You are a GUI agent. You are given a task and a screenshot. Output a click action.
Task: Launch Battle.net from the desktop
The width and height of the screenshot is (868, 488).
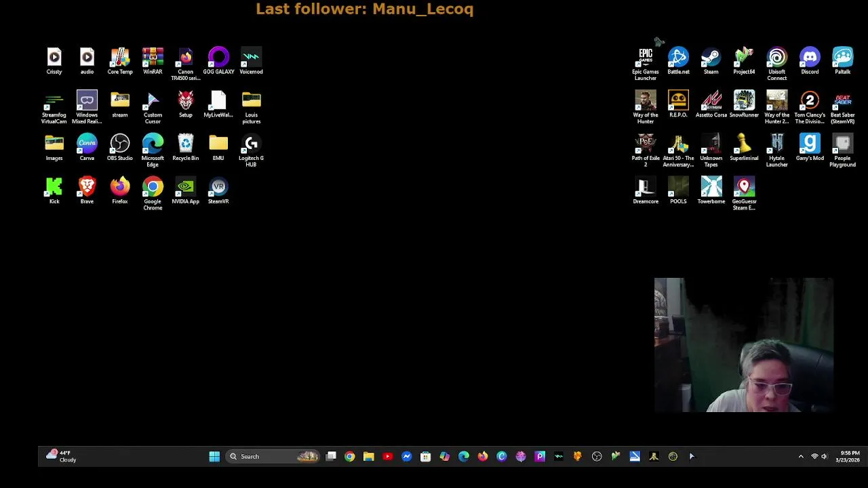point(678,61)
